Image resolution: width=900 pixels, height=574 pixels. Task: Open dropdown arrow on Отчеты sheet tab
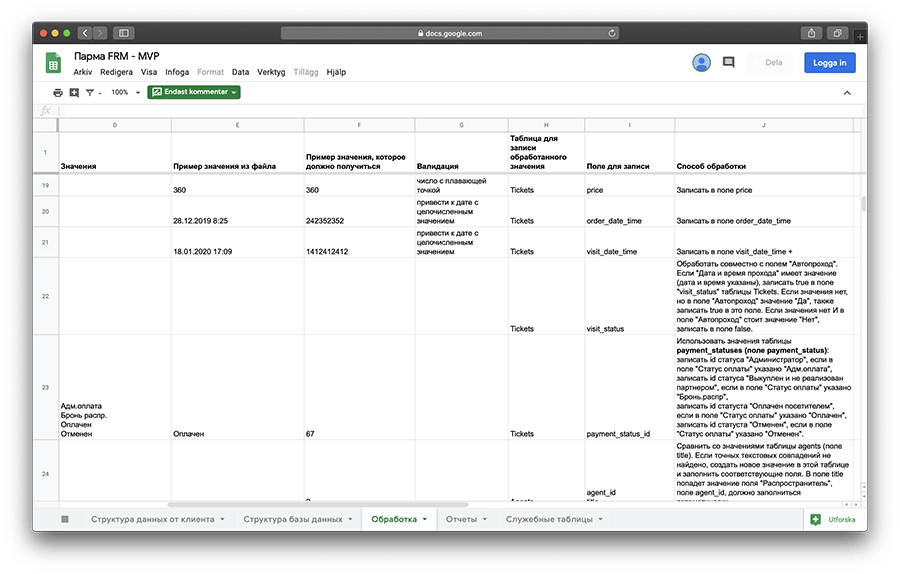tap(485, 519)
